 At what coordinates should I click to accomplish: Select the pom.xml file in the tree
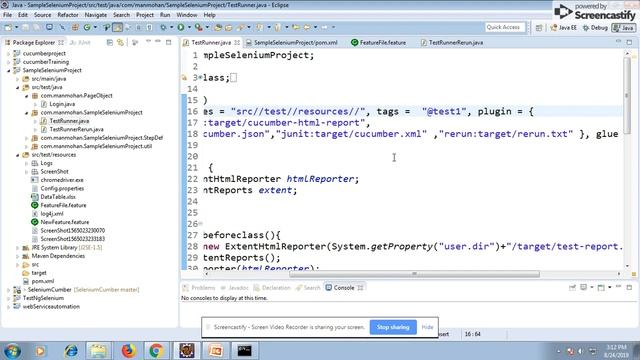coord(42,281)
